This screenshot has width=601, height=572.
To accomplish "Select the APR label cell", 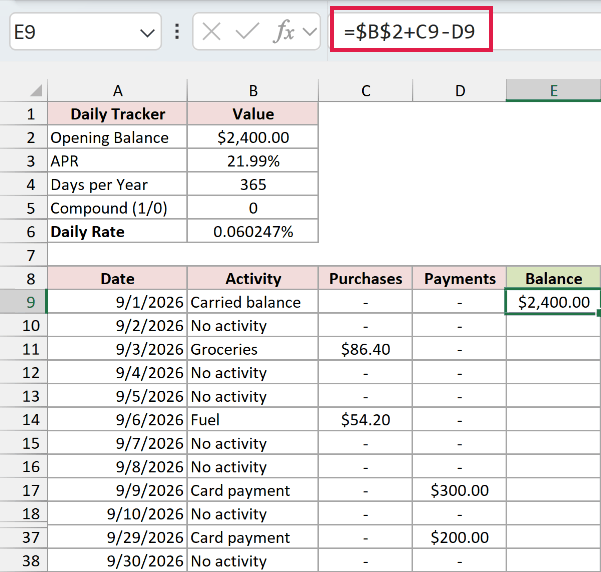I will coord(118,161).
